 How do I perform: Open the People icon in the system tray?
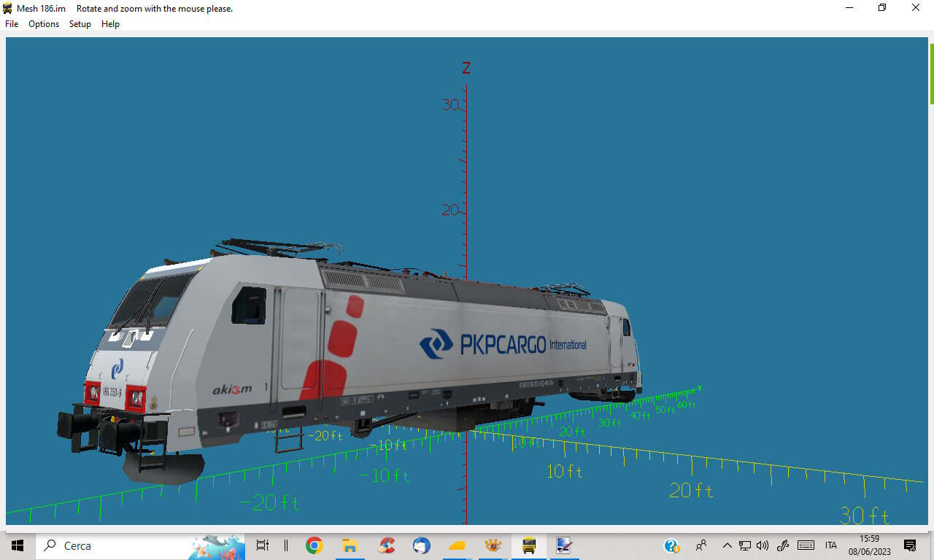coord(701,545)
